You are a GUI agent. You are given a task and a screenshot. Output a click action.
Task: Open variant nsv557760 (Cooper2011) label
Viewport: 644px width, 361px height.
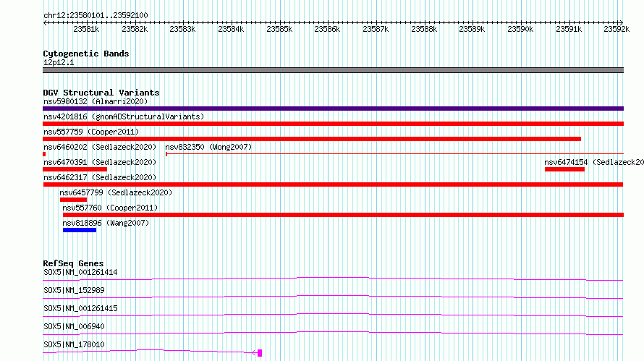[x=110, y=208]
